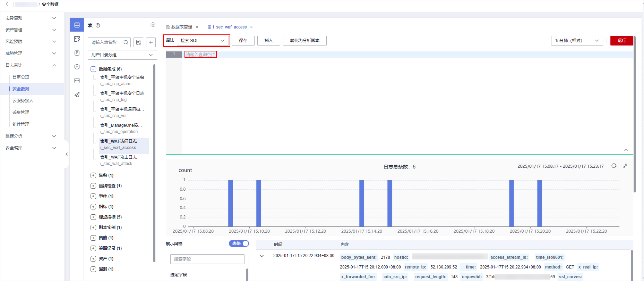Select 云服务接入 in left menu
This screenshot has width=644, height=281.
tap(23, 101)
